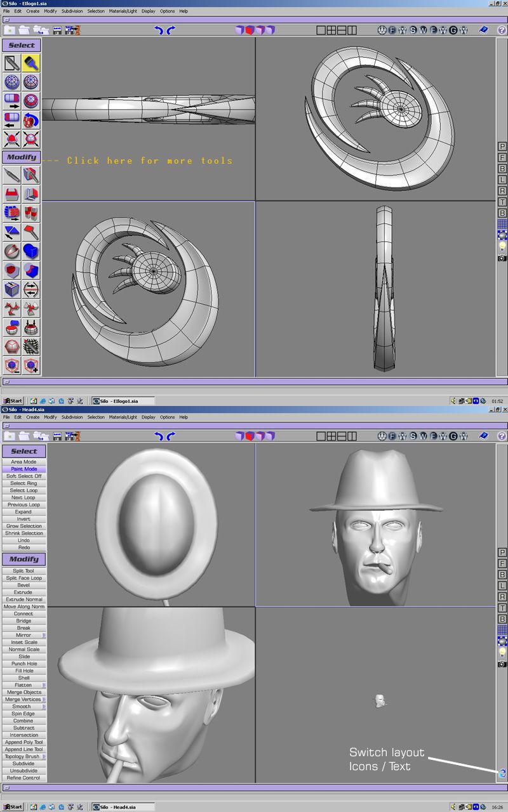Image resolution: width=508 pixels, height=812 pixels.
Task: Open the help question mark icon in Ellogo1
Action: pyautogui.click(x=502, y=29)
